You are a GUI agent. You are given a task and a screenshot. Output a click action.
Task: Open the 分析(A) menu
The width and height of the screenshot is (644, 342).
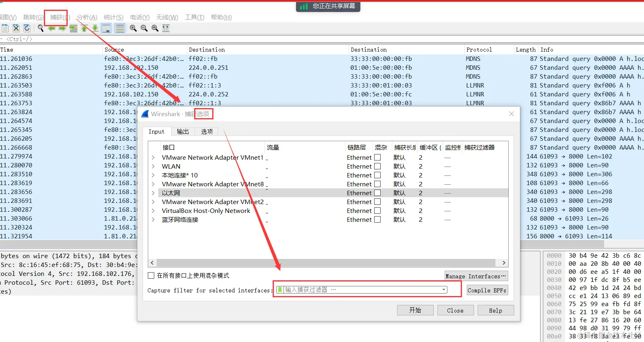(87, 17)
